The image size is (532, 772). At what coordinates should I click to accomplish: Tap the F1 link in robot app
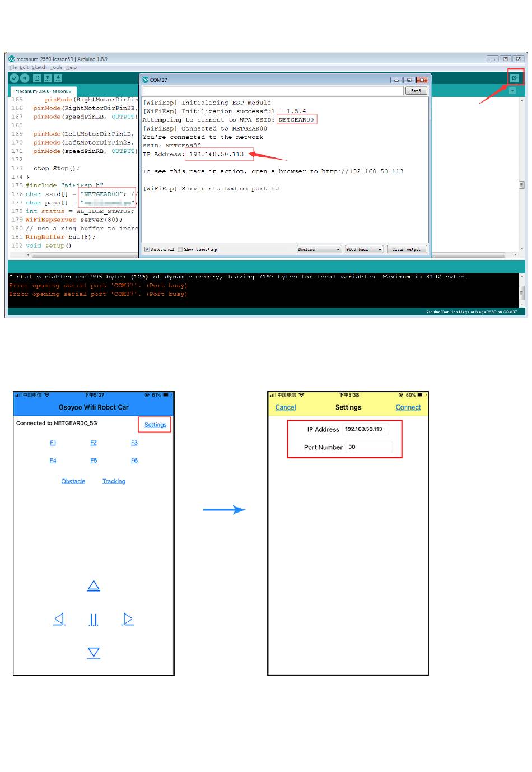point(53,443)
